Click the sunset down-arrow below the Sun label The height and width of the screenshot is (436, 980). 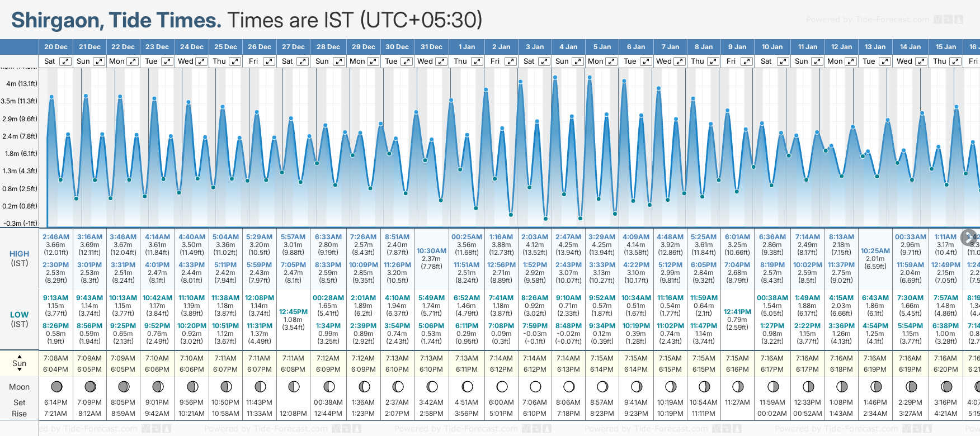20,370
